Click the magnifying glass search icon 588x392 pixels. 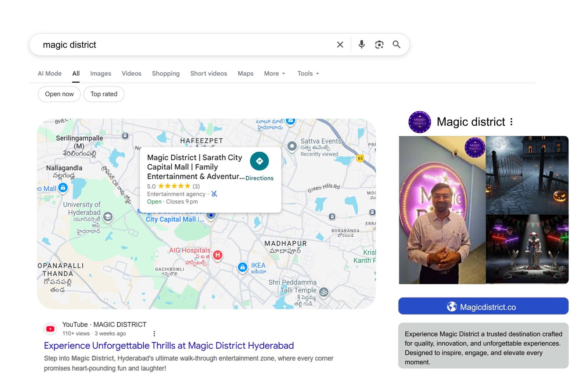[x=397, y=44]
